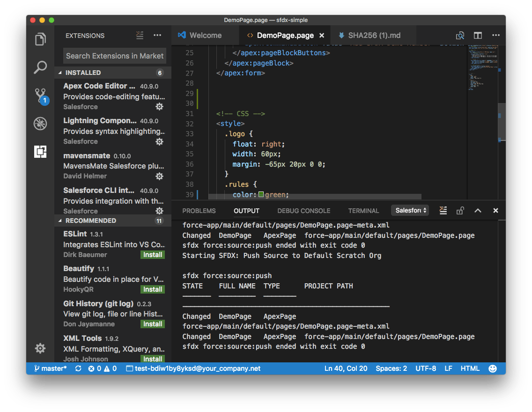The height and width of the screenshot is (412, 532).
Task: Open the Salesforce CLI integration manage gear
Action: click(160, 211)
